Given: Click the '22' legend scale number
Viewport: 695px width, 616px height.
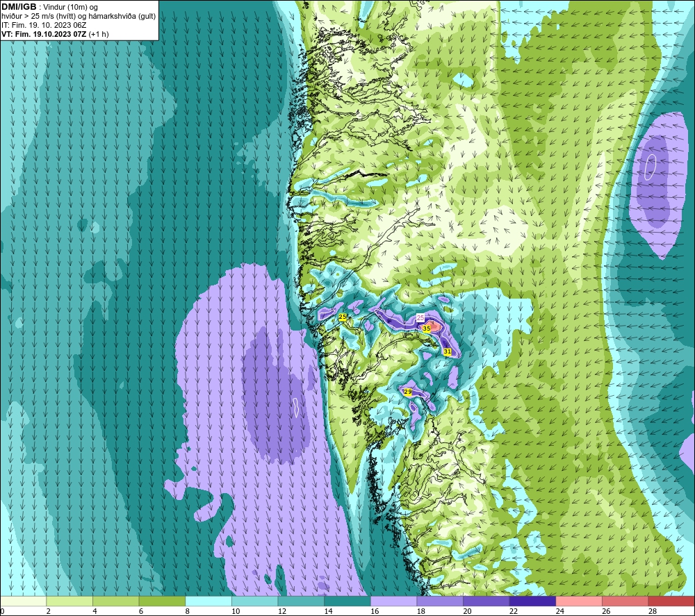Looking at the screenshot, I should [514, 611].
